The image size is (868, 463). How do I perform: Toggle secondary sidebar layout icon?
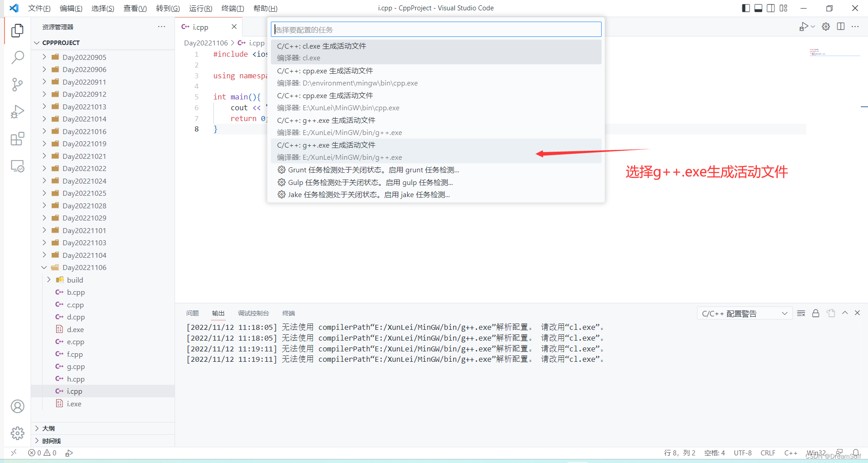[x=771, y=8]
